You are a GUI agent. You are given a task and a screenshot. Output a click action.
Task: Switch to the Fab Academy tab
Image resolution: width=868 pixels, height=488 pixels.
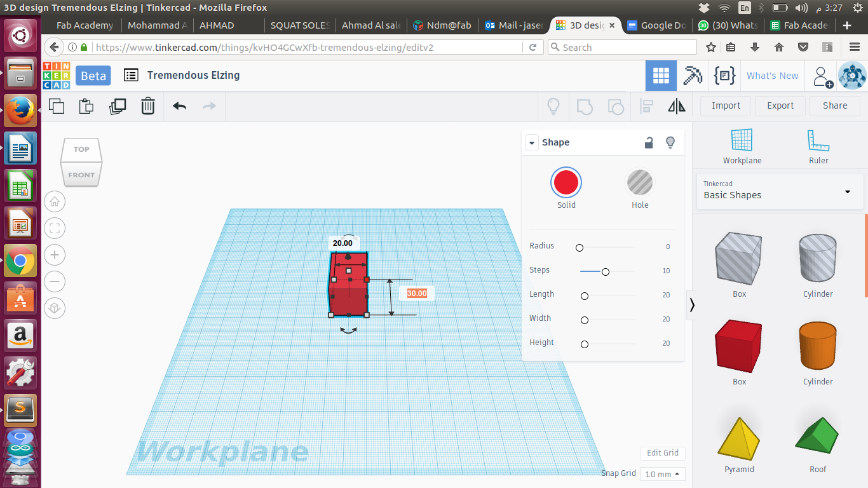pos(85,25)
